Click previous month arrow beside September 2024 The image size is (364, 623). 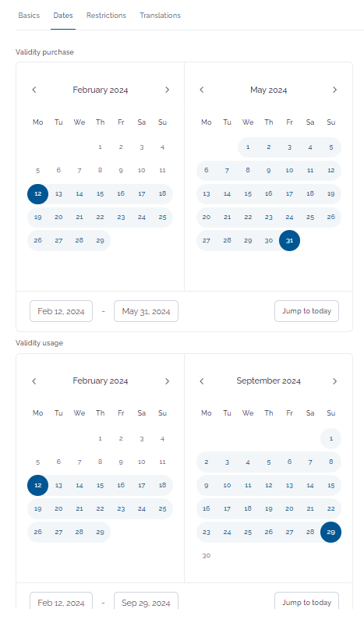[202, 381]
